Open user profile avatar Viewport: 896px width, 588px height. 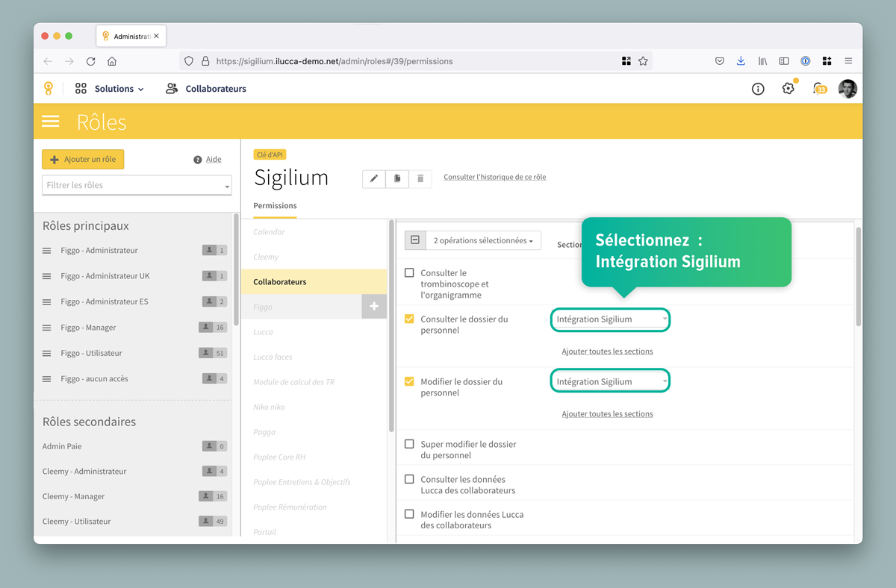pyautogui.click(x=847, y=89)
